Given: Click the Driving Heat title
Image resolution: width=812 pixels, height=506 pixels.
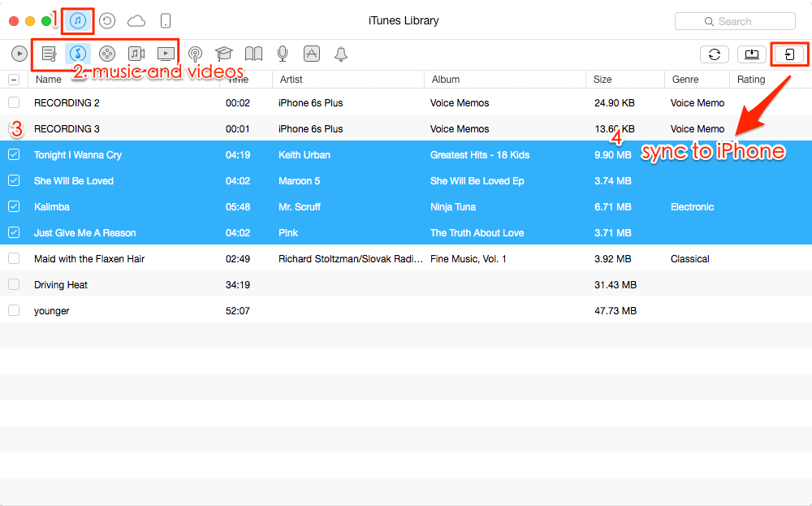Looking at the screenshot, I should coord(61,285).
